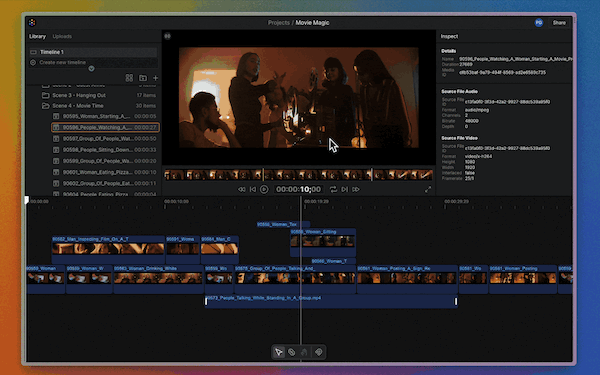Select timeline clip 90591_Woma
Viewport: 600px width, 375px height.
tap(183, 249)
